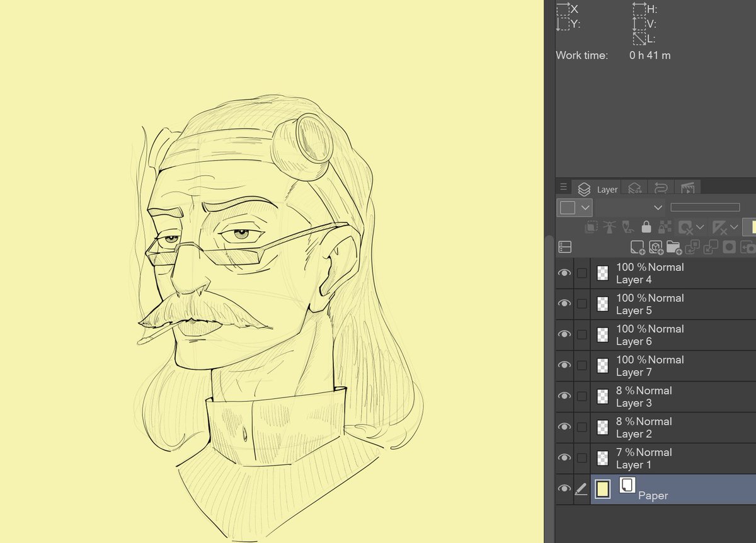Screen dimensions: 756x543
Task: Click the ruler visibility triangle icon
Action: pos(719,227)
